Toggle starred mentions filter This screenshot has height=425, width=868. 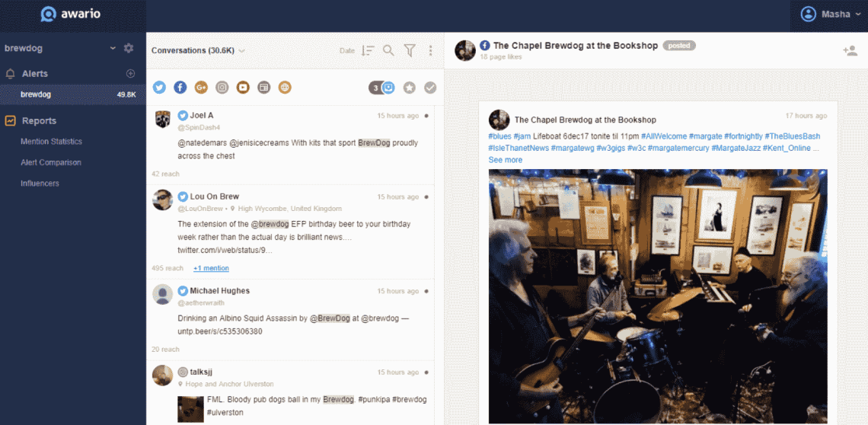click(409, 88)
